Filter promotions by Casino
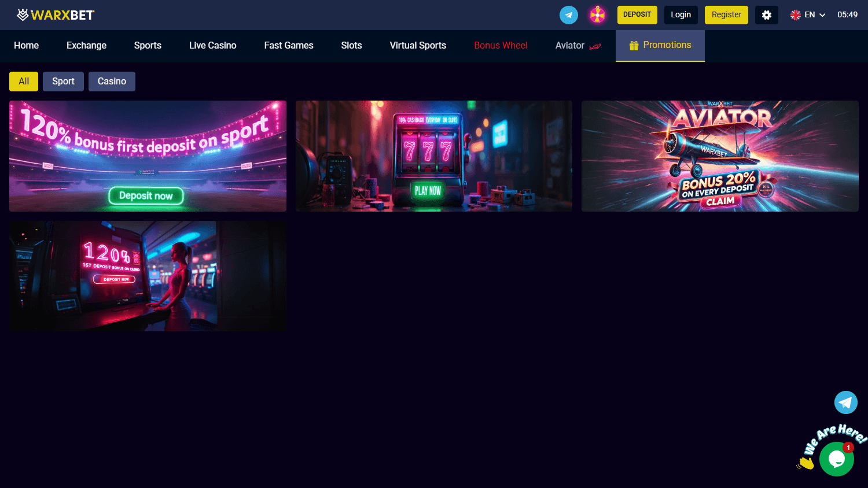This screenshot has height=488, width=868. pyautogui.click(x=112, y=82)
